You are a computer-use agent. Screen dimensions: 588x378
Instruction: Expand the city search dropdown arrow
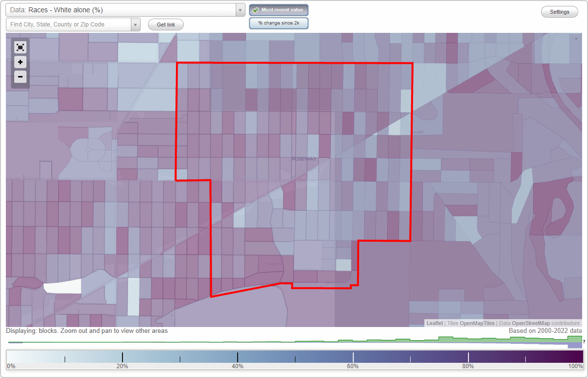pos(136,25)
